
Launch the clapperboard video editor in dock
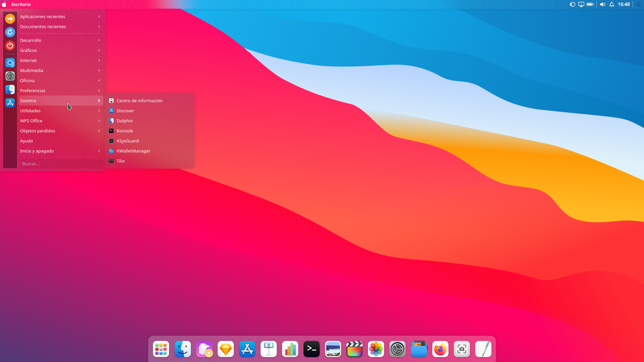355,349
